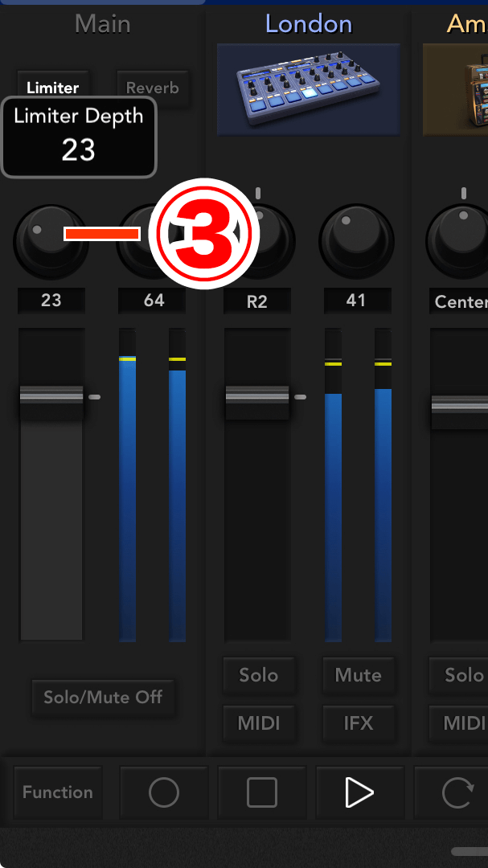
Task: Open IFX for the London track
Action: (x=359, y=723)
